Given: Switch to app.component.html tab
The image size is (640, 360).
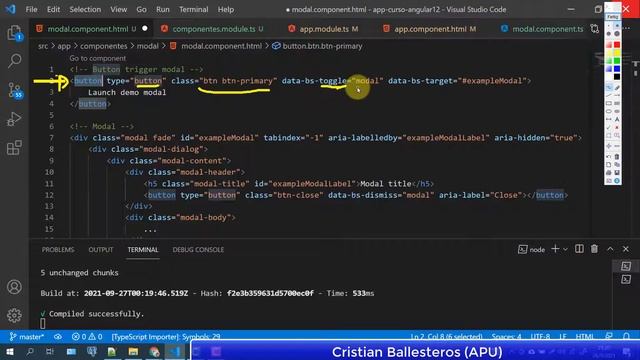Looking at the screenshot, I should click(429, 29).
